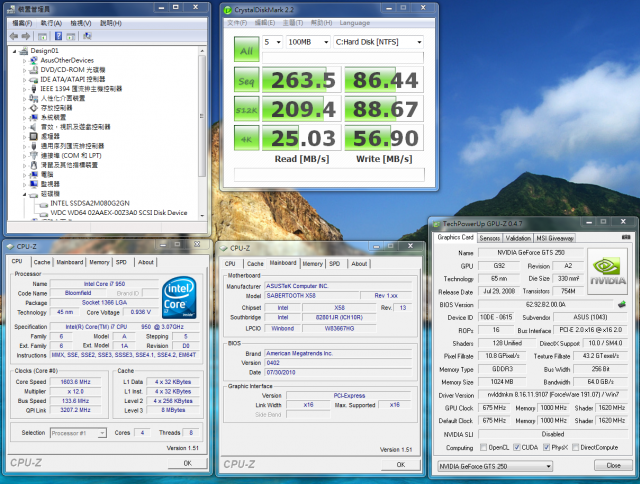Click the BIOS Version 62.92.82.00.0A field
640x484 pixels.
(546, 304)
